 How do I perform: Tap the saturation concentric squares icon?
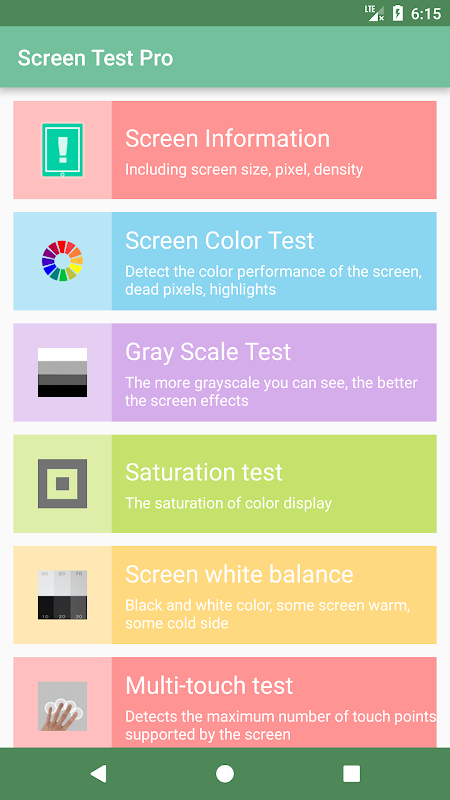pyautogui.click(x=62, y=484)
